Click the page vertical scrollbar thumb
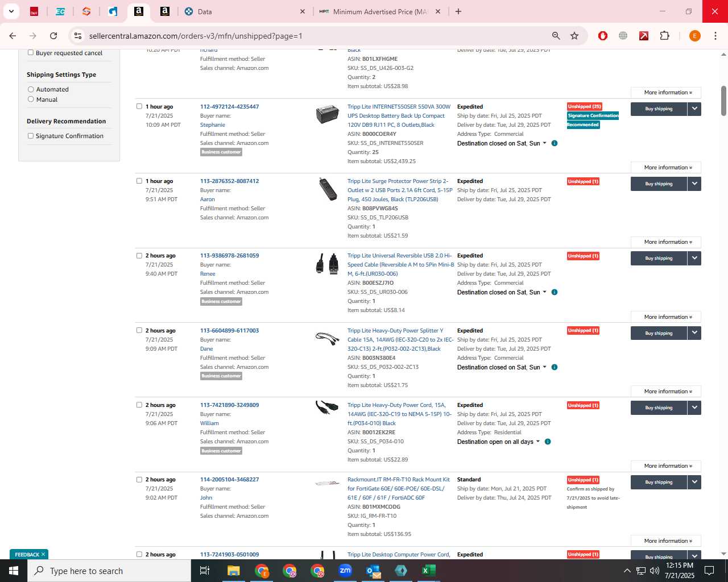The height and width of the screenshot is (582, 728). click(723, 101)
